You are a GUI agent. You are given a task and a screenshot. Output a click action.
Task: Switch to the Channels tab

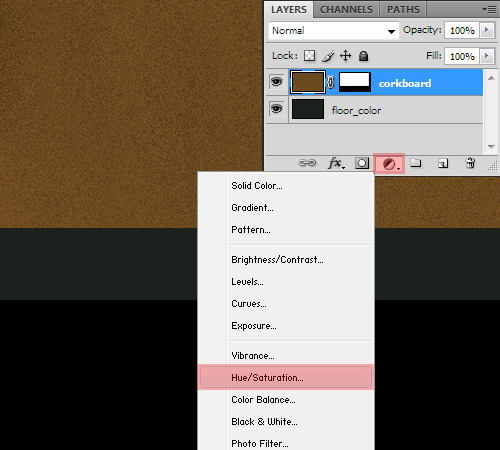(346, 10)
